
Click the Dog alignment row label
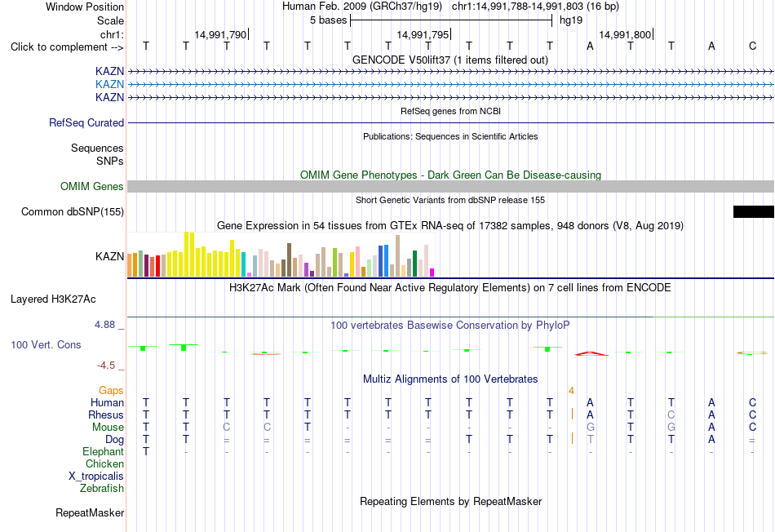[115, 440]
